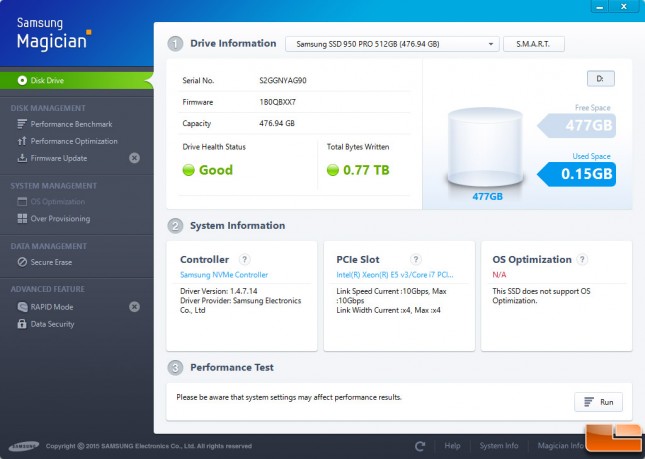The height and width of the screenshot is (459, 645).
Task: Open Magician Info from the footer
Action: pos(560,445)
